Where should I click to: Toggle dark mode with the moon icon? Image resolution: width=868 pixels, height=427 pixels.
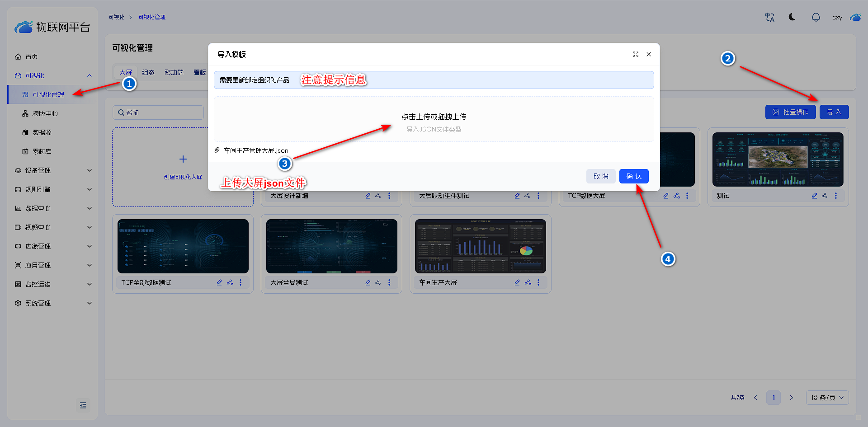point(792,17)
